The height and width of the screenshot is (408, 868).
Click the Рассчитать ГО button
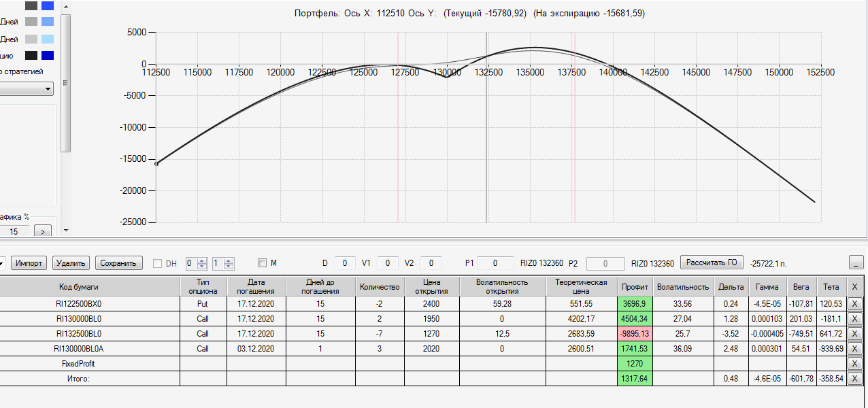(x=712, y=263)
